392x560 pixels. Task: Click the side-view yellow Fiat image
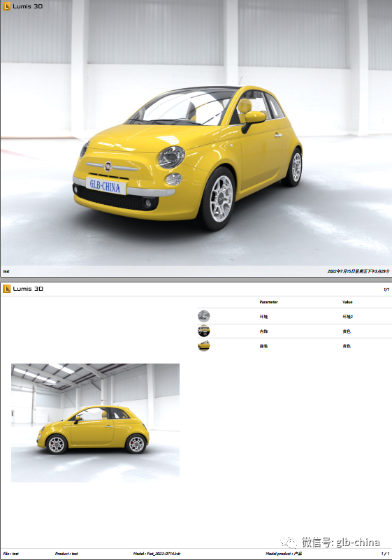(x=95, y=423)
